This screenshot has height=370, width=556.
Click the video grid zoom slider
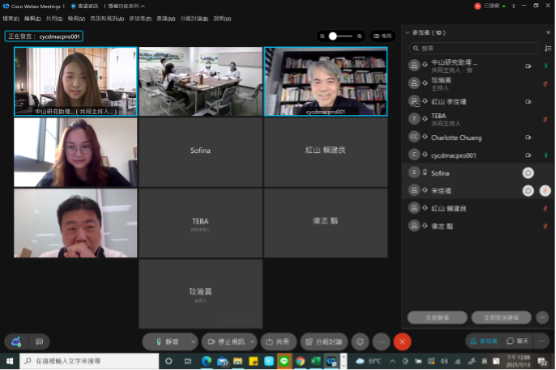(x=341, y=36)
